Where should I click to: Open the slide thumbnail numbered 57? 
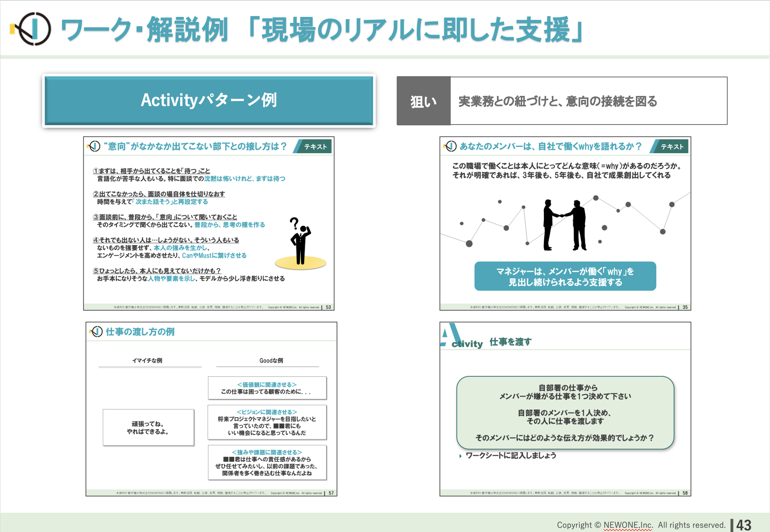pos(211,409)
